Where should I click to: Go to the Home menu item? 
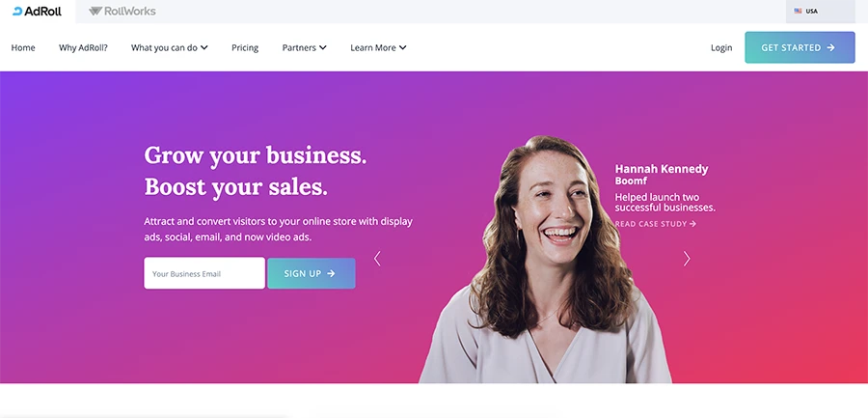coord(23,47)
